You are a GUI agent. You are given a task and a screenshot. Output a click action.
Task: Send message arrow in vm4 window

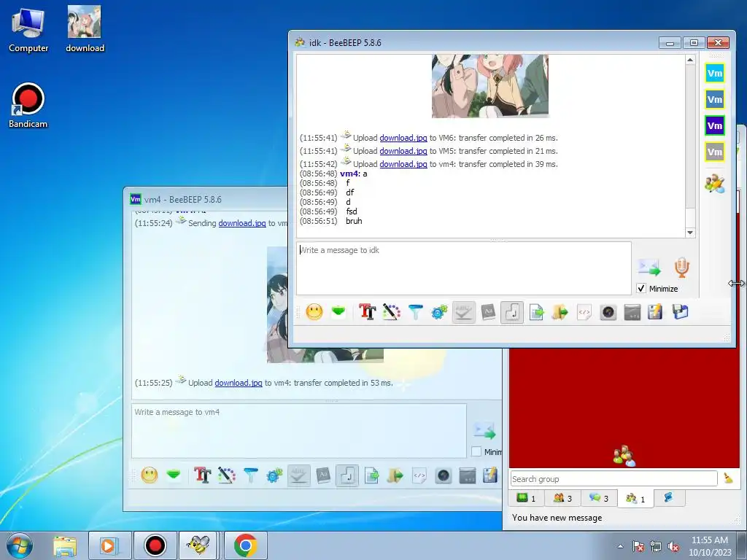point(485,430)
